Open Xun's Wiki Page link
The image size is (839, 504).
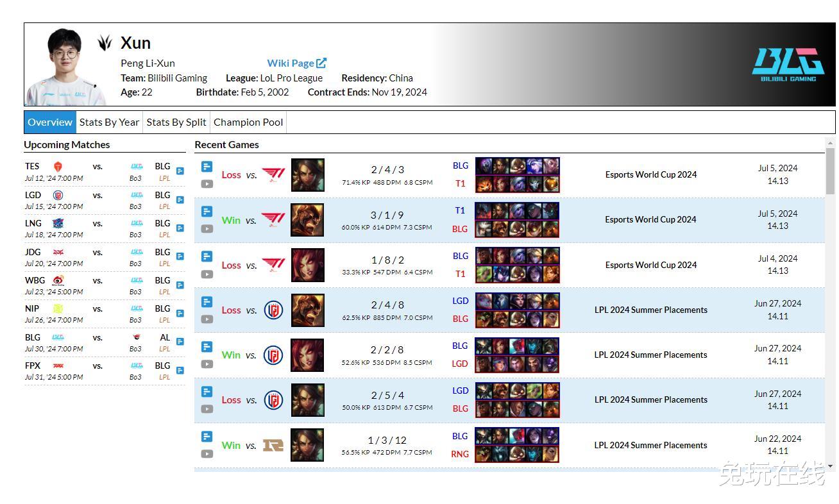tap(297, 63)
